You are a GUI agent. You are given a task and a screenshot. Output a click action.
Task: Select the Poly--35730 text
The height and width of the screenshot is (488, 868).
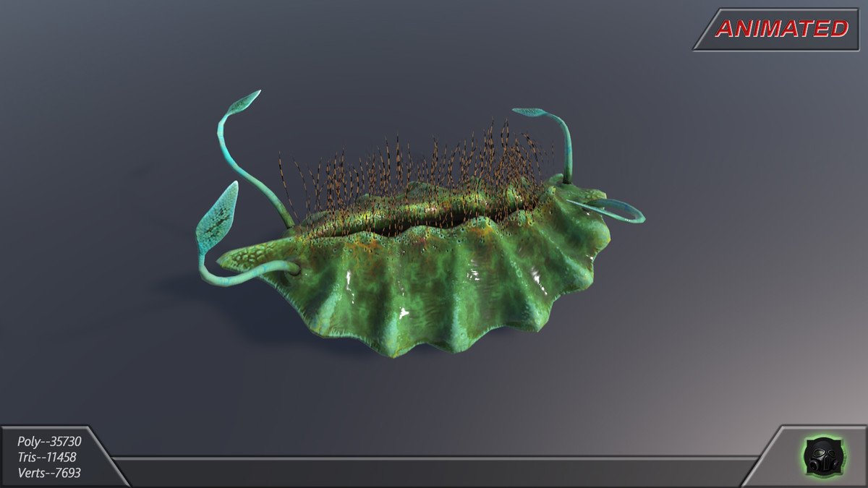click(49, 441)
